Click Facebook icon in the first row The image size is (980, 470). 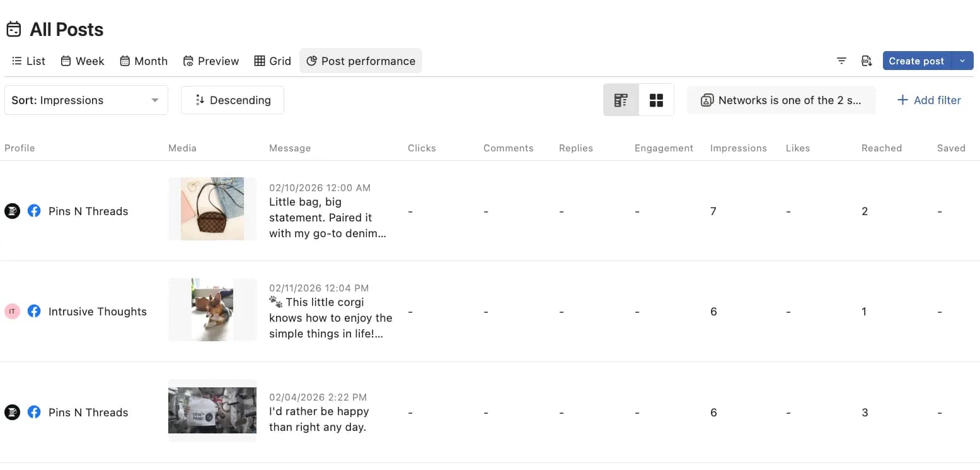pos(35,211)
